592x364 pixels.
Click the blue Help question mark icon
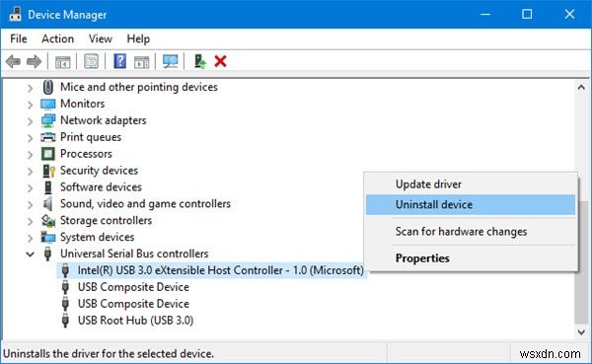point(119,61)
